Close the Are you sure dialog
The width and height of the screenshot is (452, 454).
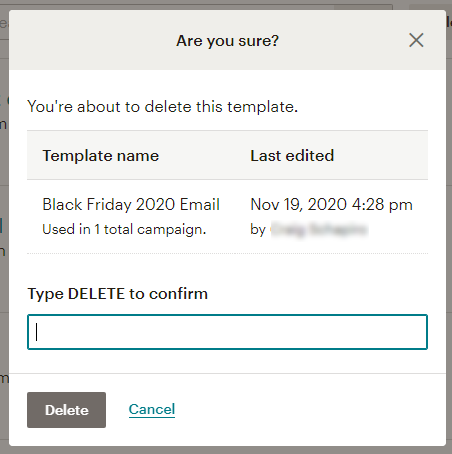pyautogui.click(x=416, y=40)
